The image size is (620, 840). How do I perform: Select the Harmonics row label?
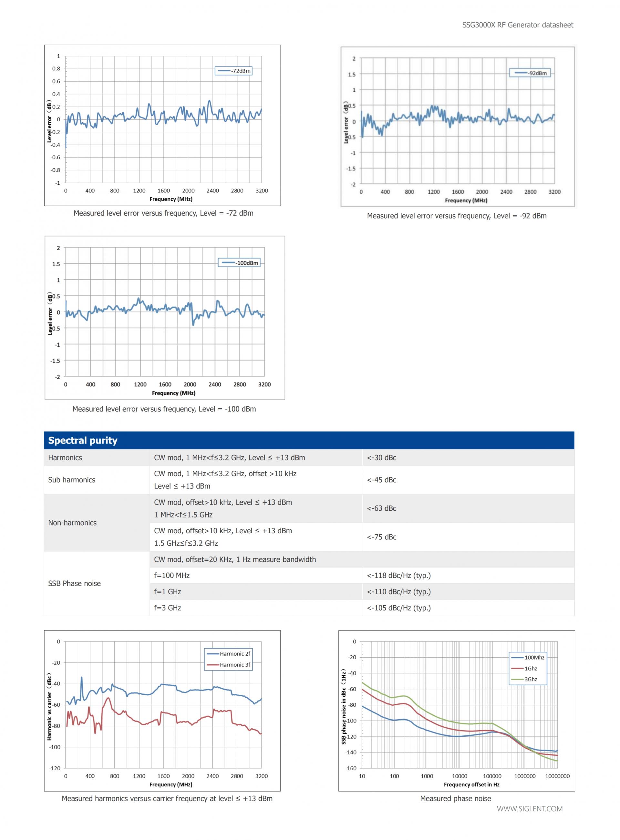[x=65, y=458]
